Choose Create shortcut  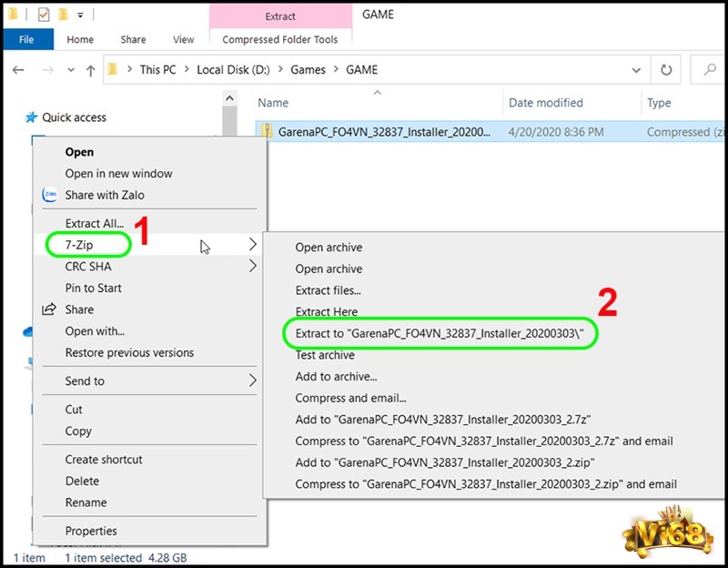coord(104,460)
